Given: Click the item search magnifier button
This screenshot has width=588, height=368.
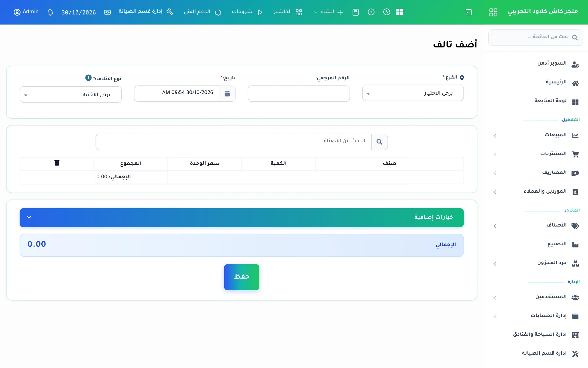Looking at the screenshot, I should (379, 142).
